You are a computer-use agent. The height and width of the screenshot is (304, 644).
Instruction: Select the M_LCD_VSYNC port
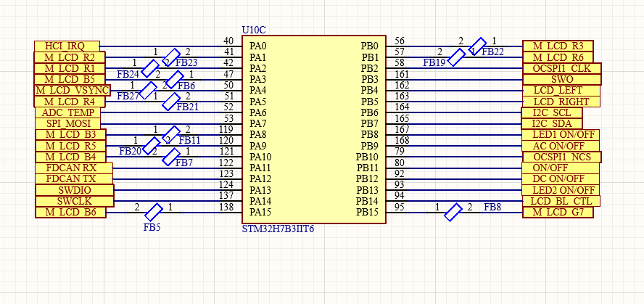pos(72,91)
